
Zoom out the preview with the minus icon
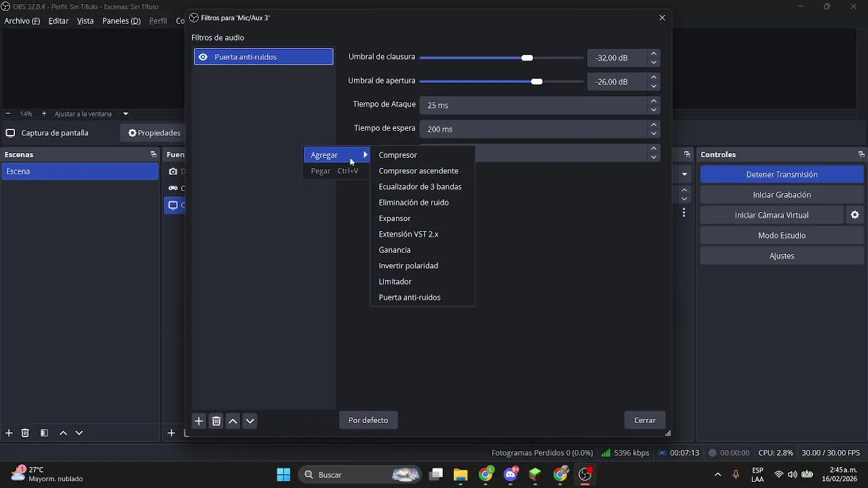(7, 114)
